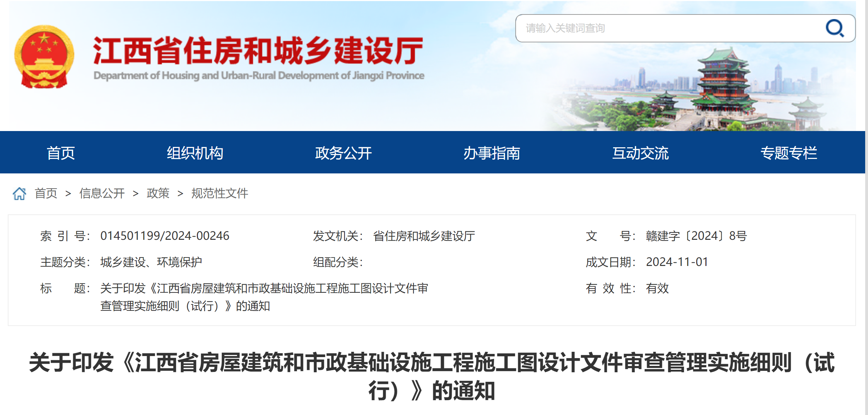Click the 规范性文件 breadcrumb link
The image size is (868, 415).
[x=220, y=194]
